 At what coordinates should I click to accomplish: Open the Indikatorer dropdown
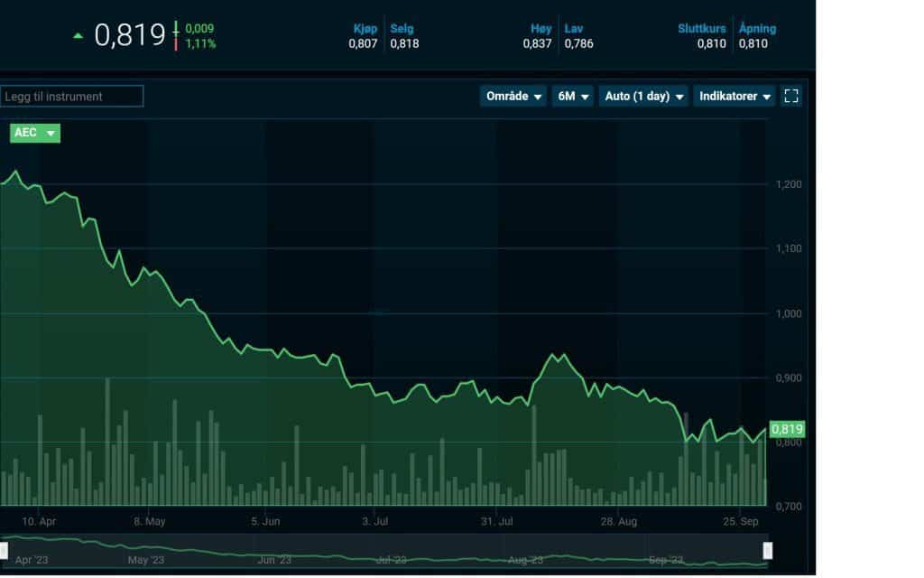pyautogui.click(x=735, y=96)
